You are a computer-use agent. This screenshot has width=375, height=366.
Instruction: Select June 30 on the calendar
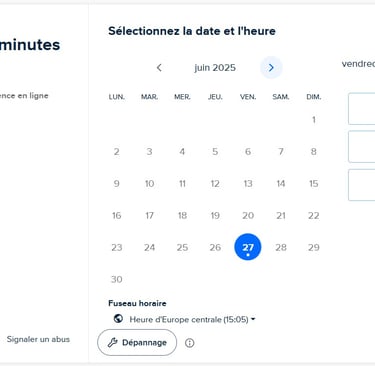click(x=116, y=279)
